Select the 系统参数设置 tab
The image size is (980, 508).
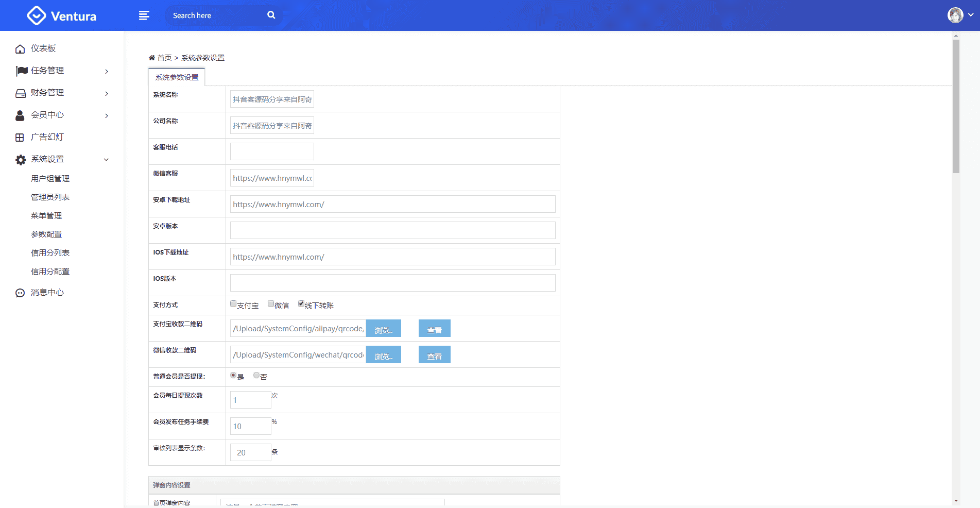tap(177, 77)
